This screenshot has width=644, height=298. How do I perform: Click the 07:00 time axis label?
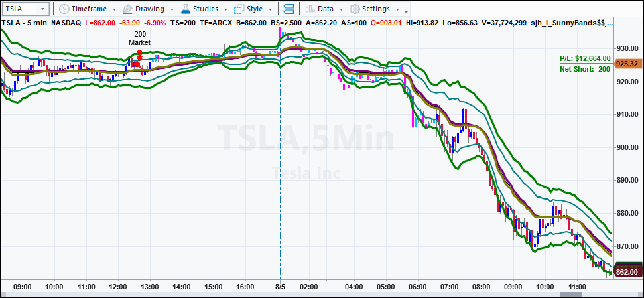pyautogui.click(x=450, y=285)
